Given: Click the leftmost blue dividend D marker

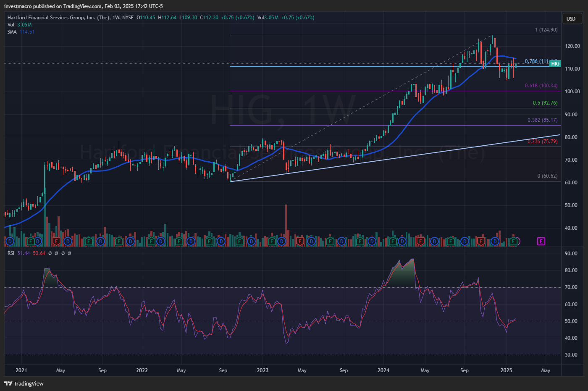Looking at the screenshot, I should 10,241.
